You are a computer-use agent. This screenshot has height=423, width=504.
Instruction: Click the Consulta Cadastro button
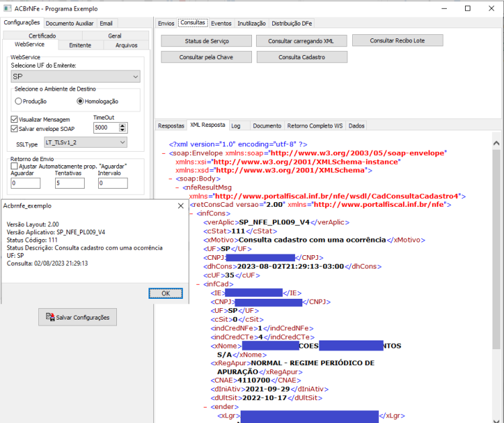[302, 57]
